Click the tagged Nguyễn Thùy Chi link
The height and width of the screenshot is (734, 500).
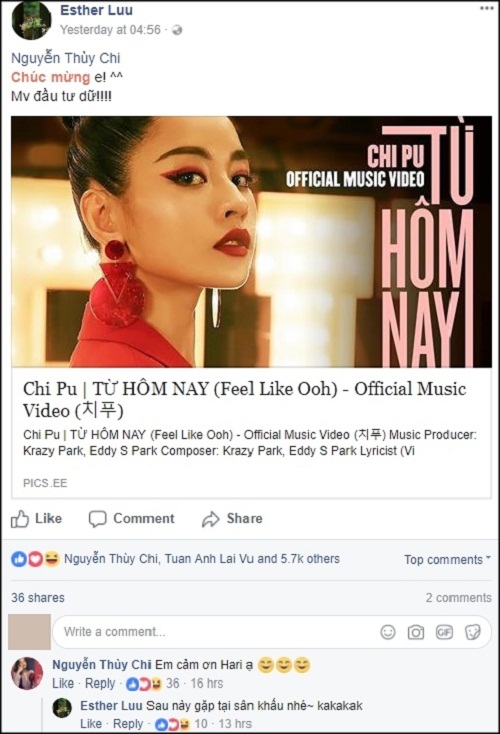66,58
